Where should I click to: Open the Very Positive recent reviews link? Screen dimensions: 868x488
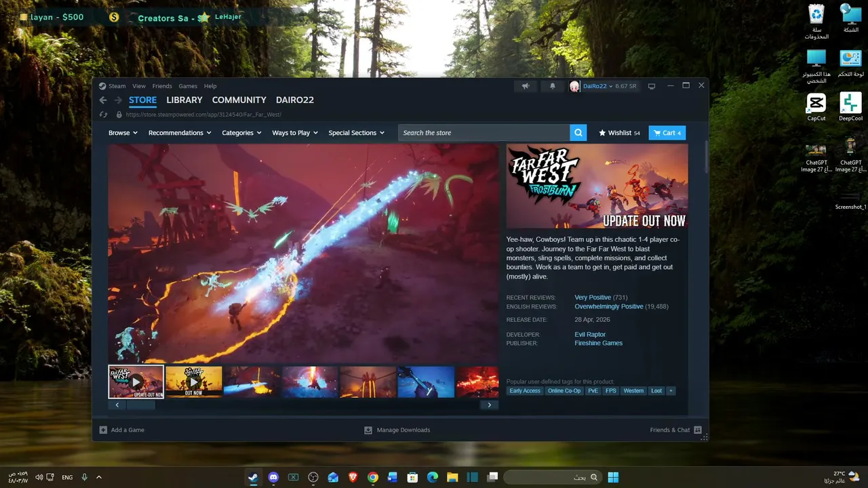pos(593,298)
